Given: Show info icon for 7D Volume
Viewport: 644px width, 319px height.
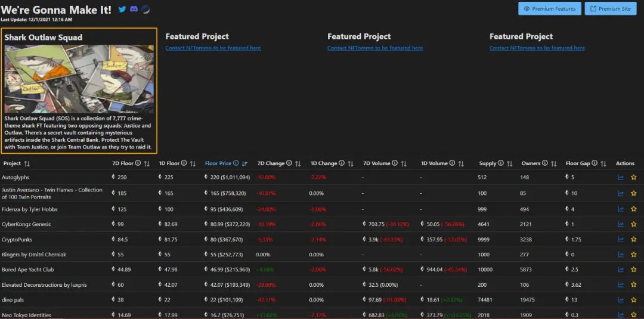Looking at the screenshot, I should click(395, 163).
